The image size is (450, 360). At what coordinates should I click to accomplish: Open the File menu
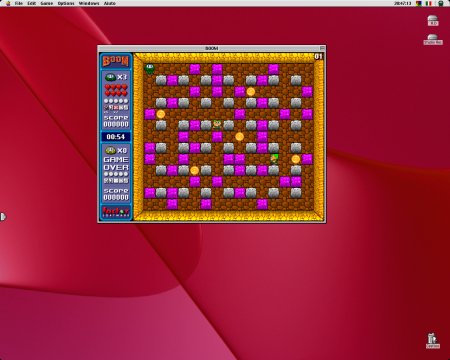click(x=19, y=3)
